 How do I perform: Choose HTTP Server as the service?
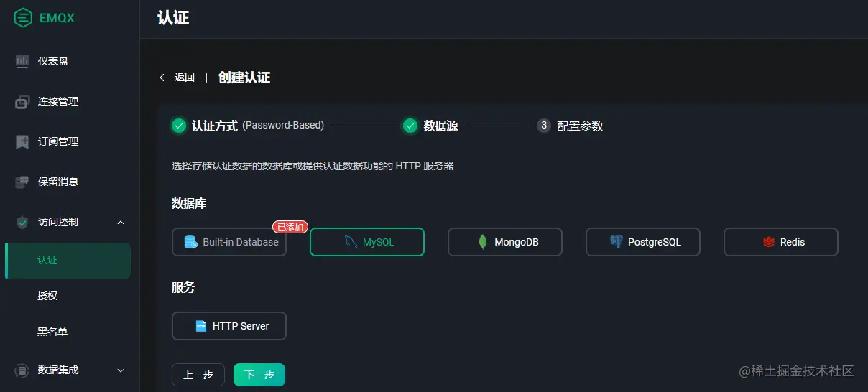click(229, 326)
